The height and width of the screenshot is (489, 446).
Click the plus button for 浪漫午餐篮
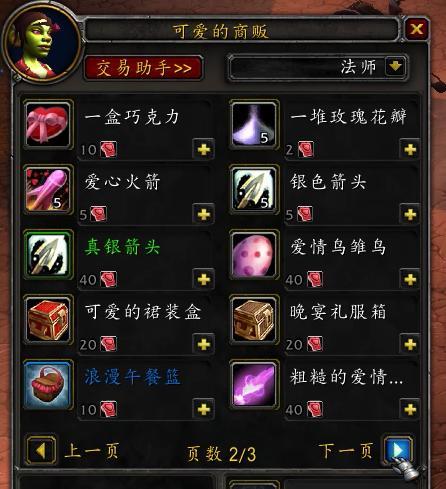pyautogui.click(x=204, y=409)
